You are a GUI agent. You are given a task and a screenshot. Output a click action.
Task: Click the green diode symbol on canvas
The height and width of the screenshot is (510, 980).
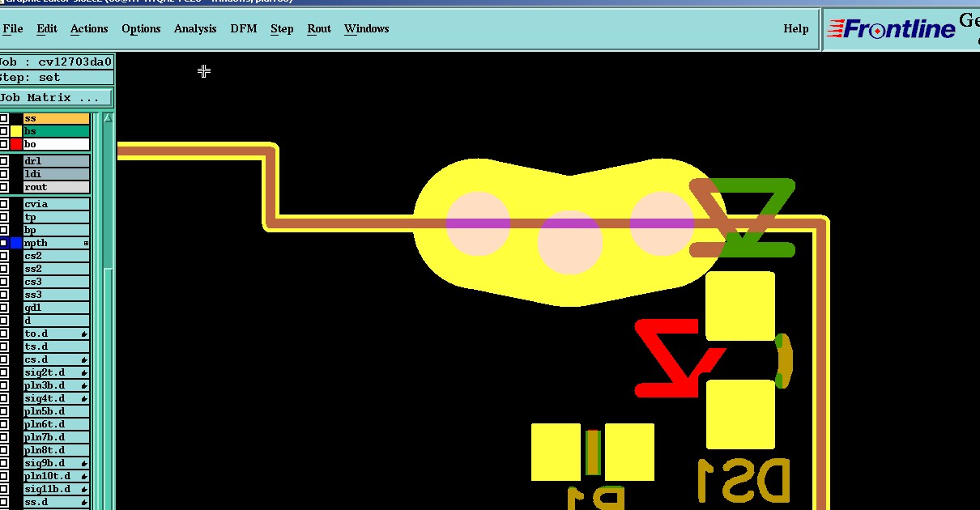[743, 218]
